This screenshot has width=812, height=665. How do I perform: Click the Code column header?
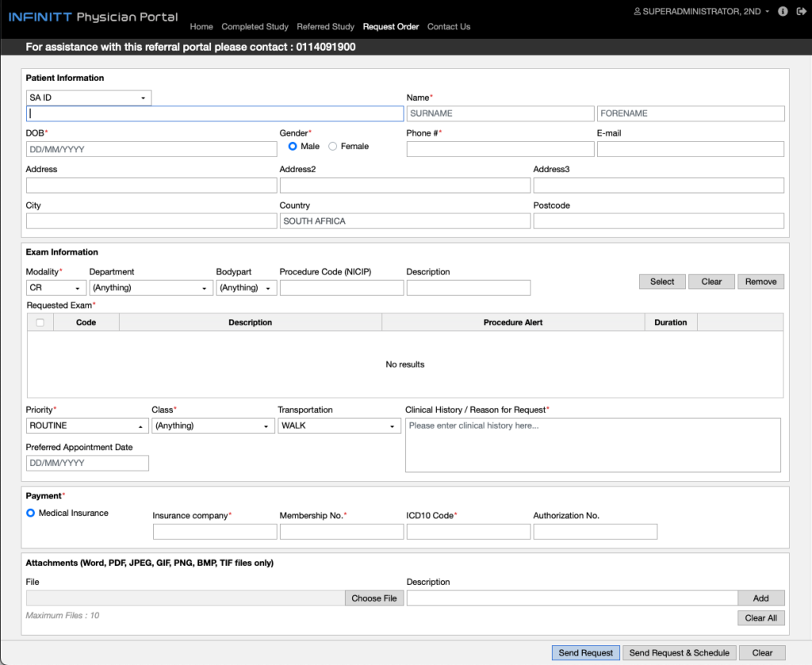tap(86, 322)
